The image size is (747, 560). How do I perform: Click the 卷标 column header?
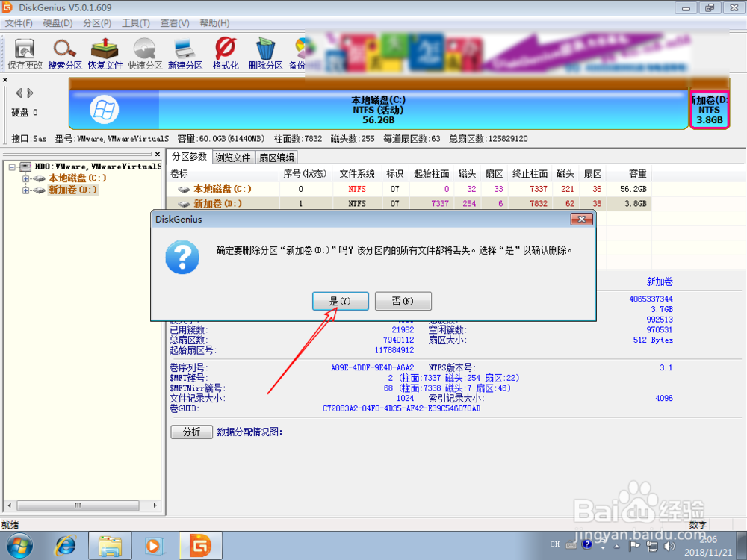pos(223,174)
